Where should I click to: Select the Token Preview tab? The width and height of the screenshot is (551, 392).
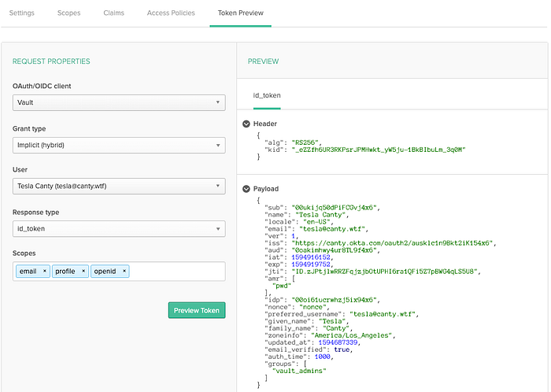tap(240, 13)
